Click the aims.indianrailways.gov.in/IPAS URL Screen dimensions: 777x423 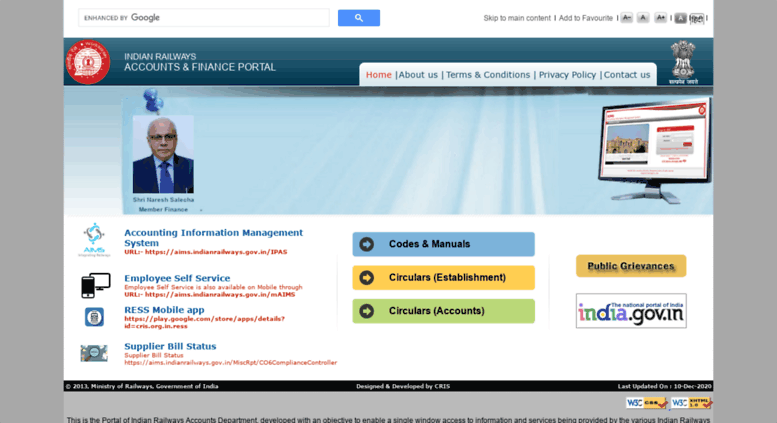tap(206, 252)
